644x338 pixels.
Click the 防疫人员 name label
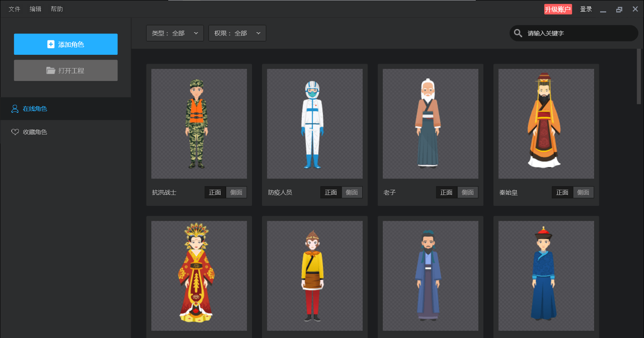click(280, 193)
